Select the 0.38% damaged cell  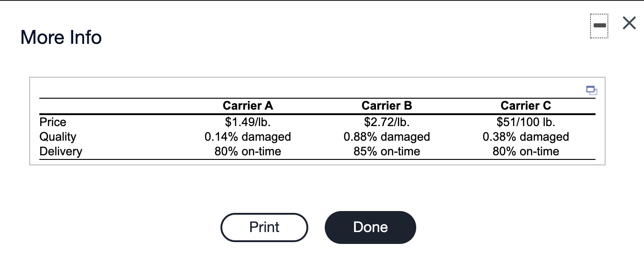click(526, 137)
